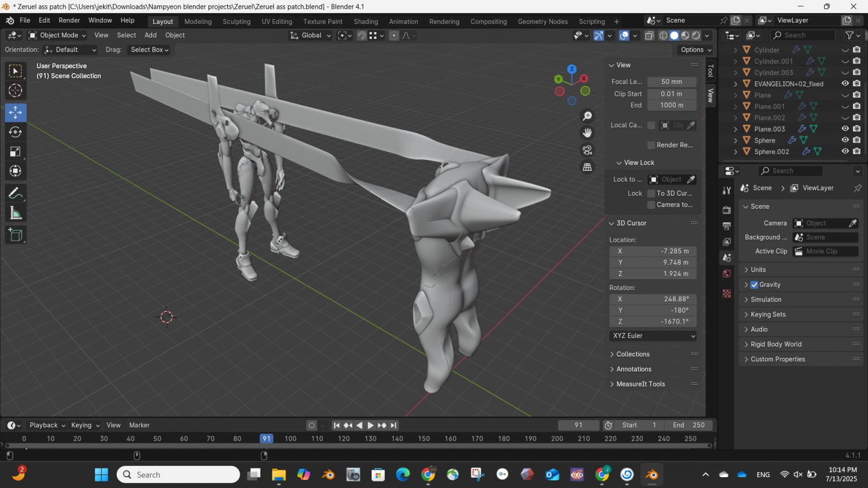
Task: Select the Scale tool
Action: pyautogui.click(x=15, y=152)
